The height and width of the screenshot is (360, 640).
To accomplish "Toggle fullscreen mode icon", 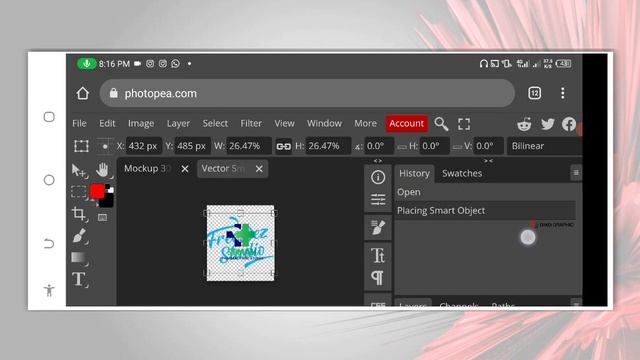I will point(464,124).
